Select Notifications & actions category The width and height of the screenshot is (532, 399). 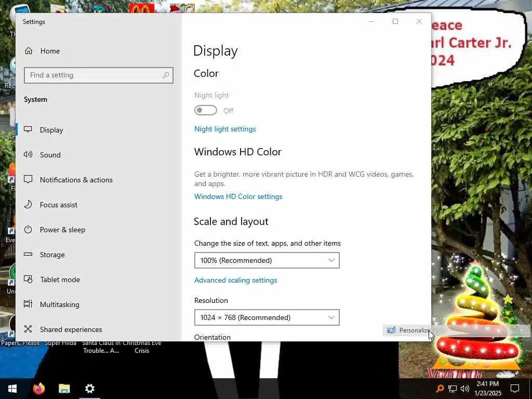[76, 180]
